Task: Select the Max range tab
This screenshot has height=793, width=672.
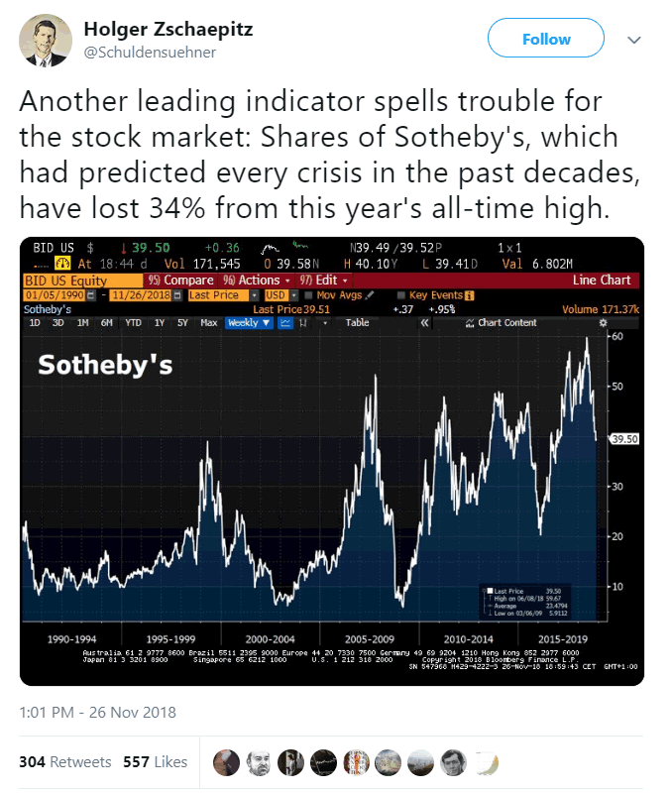Action: point(209,322)
